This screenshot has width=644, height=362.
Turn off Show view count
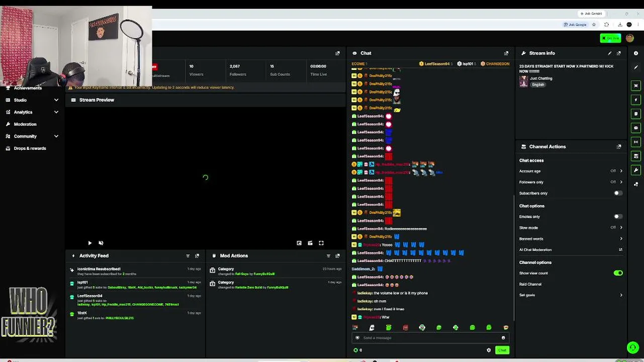click(618, 273)
